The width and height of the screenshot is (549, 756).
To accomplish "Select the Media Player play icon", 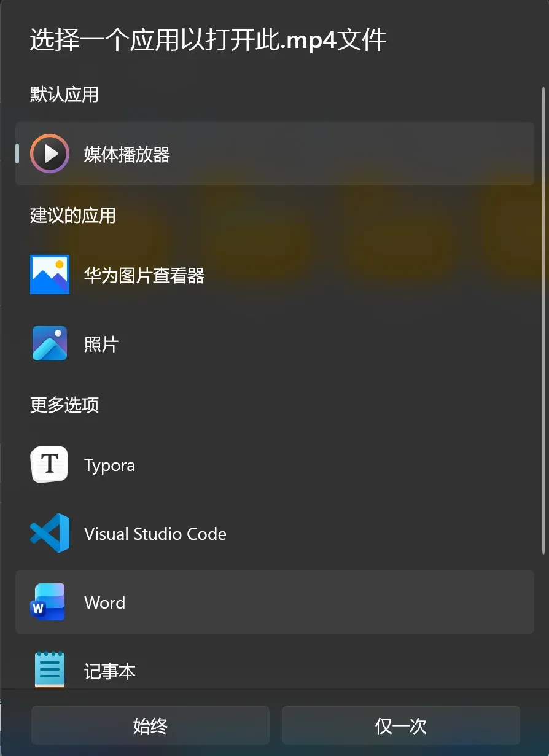I will (49, 154).
